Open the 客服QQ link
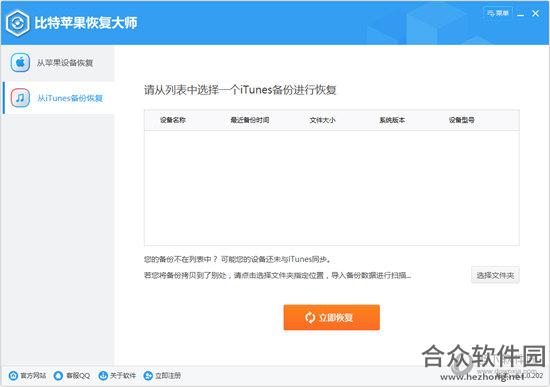 pos(72,375)
